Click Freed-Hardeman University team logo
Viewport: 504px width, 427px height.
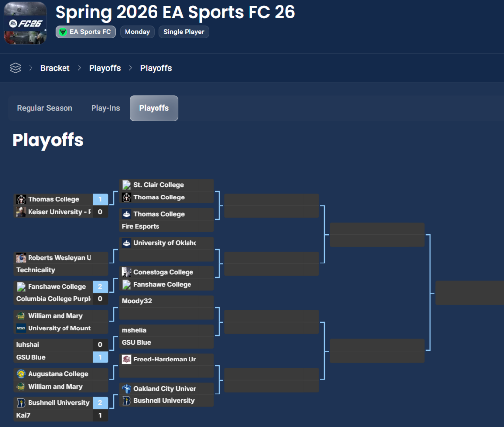click(126, 359)
